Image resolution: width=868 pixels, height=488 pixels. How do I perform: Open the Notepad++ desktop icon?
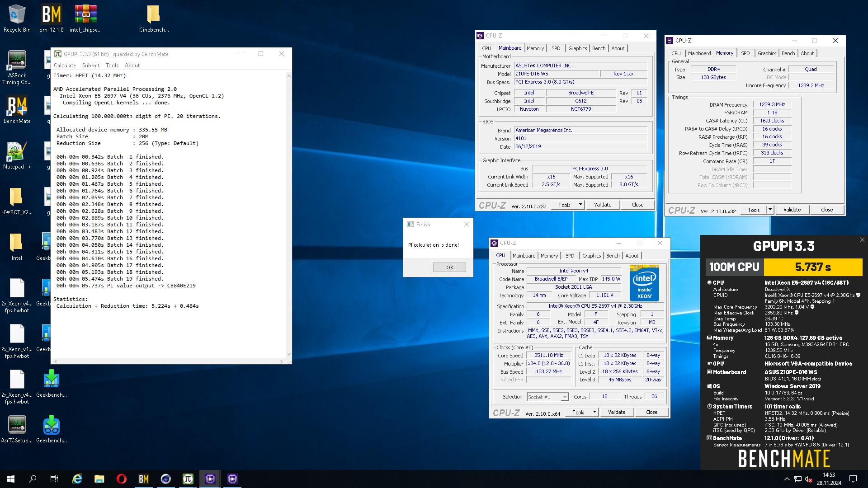[17, 155]
